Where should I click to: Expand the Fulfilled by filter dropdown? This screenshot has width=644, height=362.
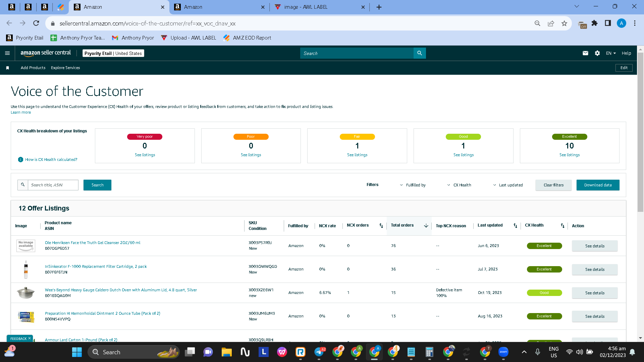click(x=413, y=185)
